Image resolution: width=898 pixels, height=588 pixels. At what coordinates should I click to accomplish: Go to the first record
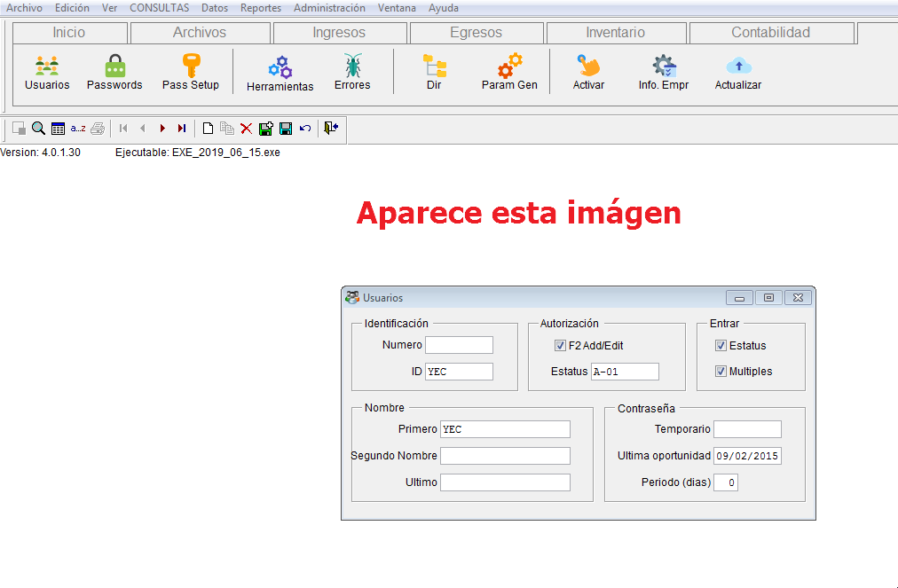[x=123, y=129]
